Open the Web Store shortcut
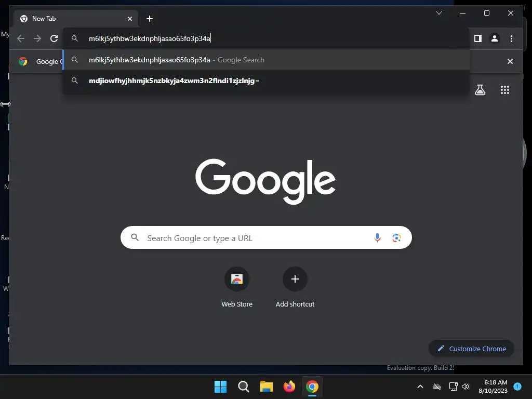This screenshot has height=399, width=532. (x=237, y=287)
